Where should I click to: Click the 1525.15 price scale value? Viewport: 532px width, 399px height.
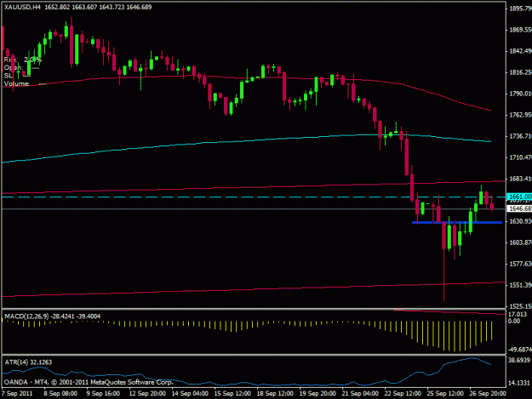520,306
